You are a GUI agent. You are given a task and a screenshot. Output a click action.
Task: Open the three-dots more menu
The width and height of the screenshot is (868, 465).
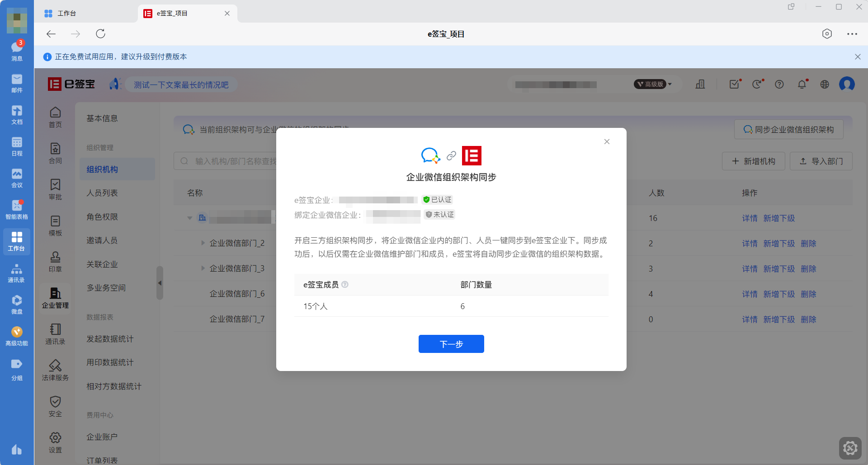852,34
